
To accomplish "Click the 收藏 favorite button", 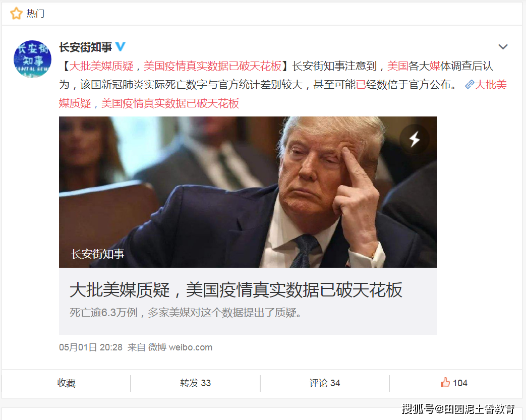I will (x=67, y=383).
